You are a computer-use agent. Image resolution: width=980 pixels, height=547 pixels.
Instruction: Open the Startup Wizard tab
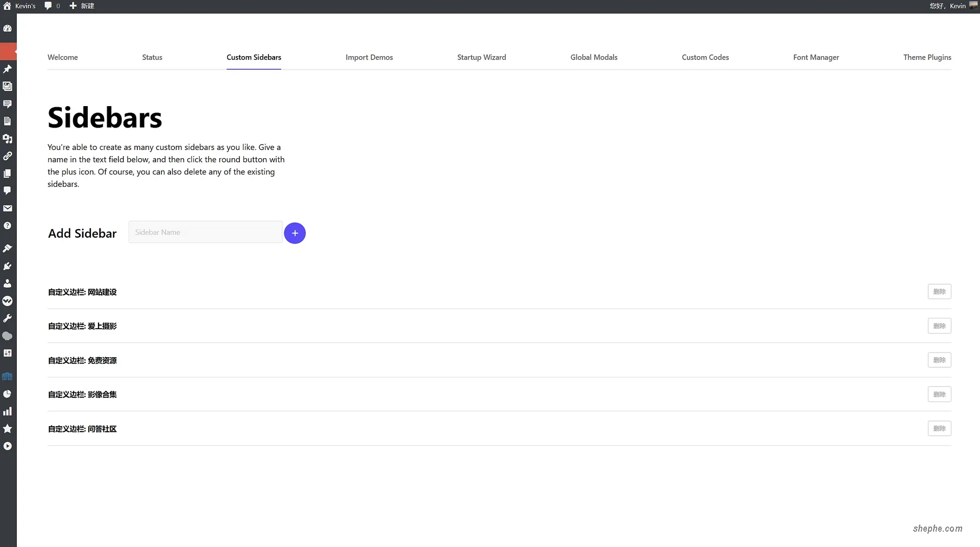(x=481, y=57)
